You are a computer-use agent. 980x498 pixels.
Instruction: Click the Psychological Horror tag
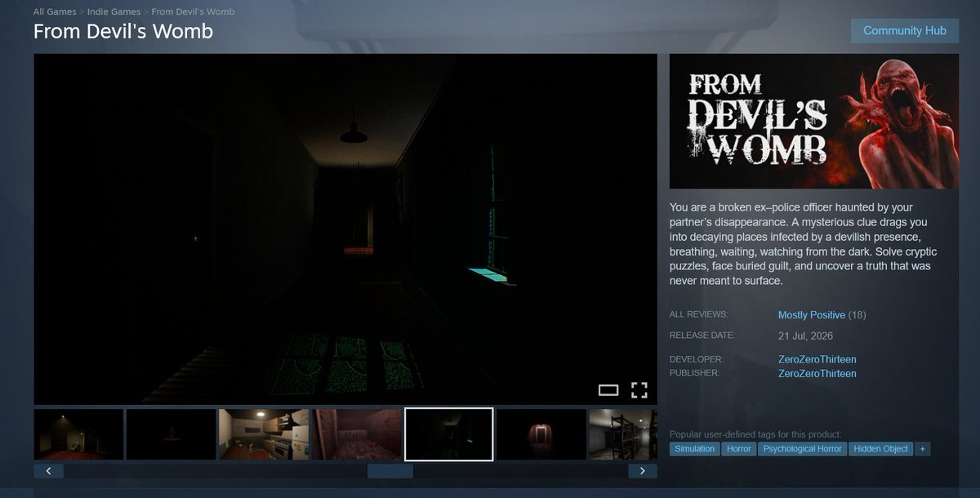pyautogui.click(x=802, y=449)
